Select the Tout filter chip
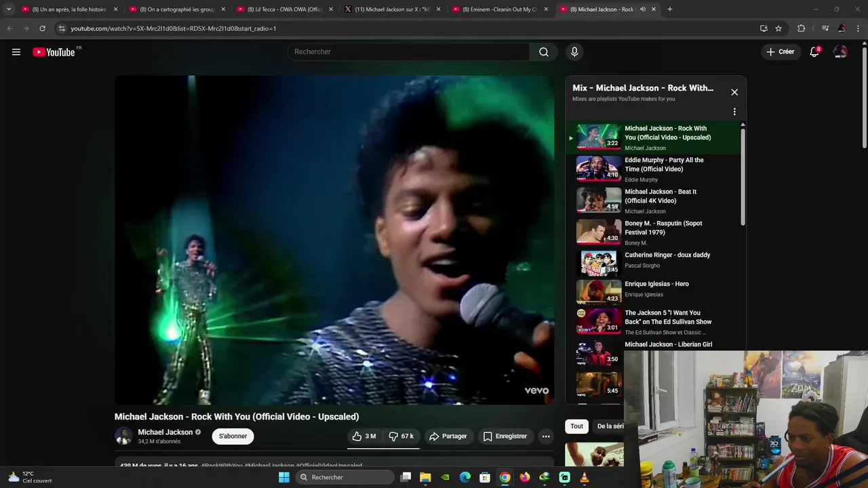 [576, 426]
